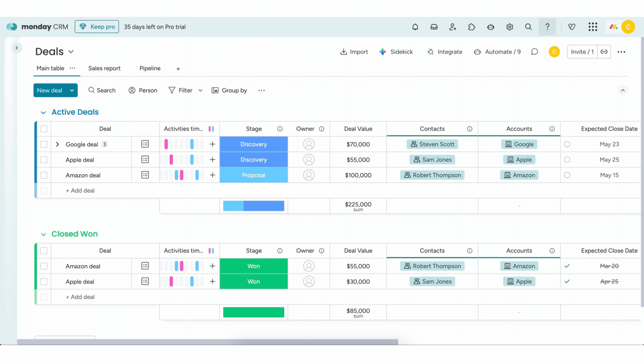Open board options three-dot menu
The image size is (644, 362).
point(621,52)
